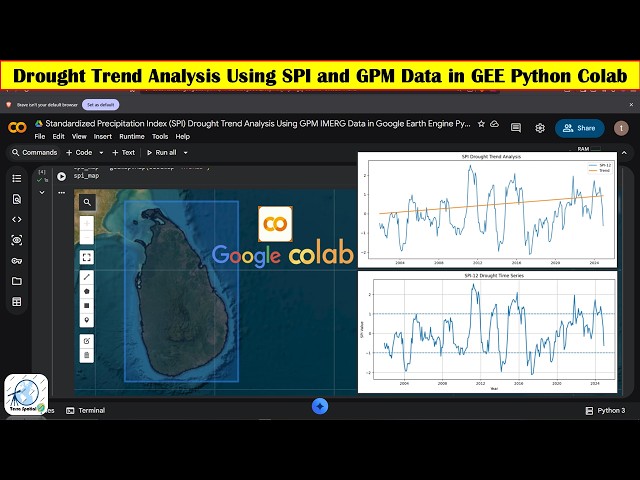640x480 pixels.
Task: Open the View menu
Action: click(79, 137)
